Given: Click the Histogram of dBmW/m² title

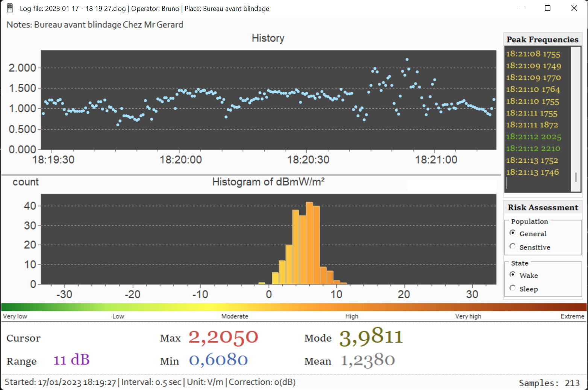Looking at the screenshot, I should point(268,182).
